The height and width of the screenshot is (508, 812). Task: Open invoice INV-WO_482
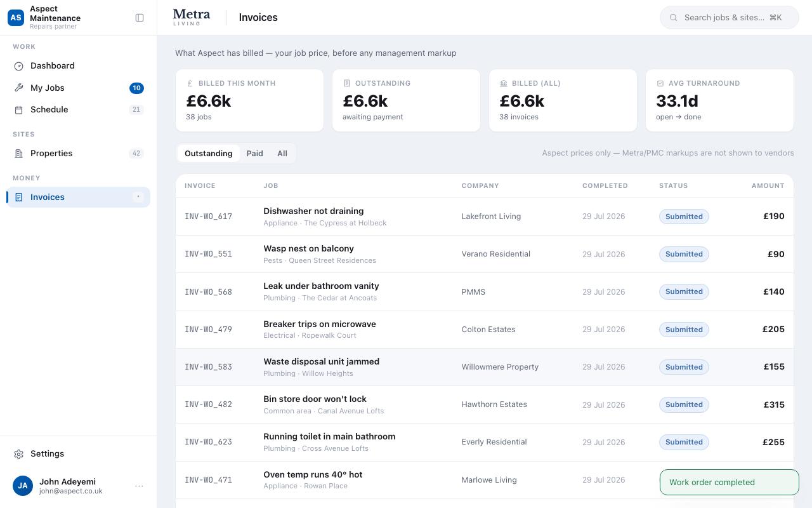(209, 404)
